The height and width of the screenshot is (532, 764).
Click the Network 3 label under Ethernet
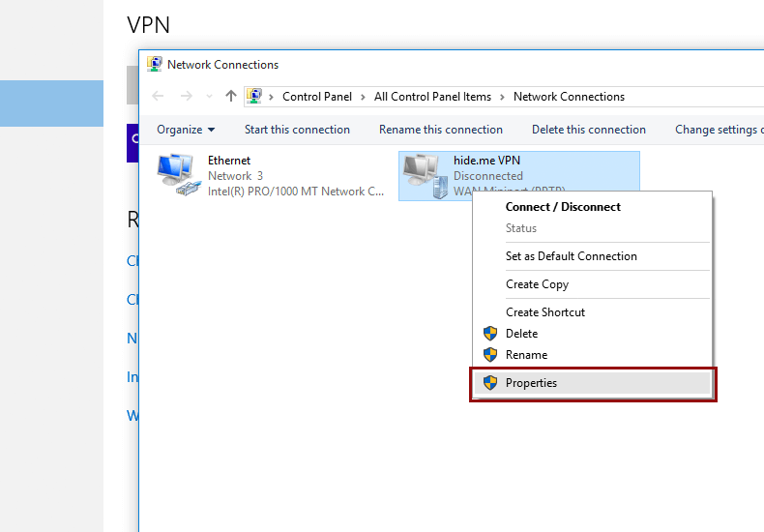pyautogui.click(x=235, y=176)
